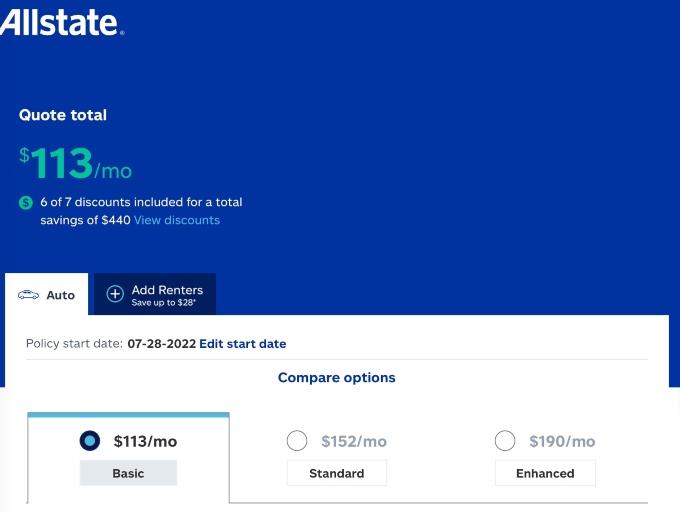Viewport: 680px width, 512px height.
Task: Open the View discounts link
Action: (x=177, y=220)
